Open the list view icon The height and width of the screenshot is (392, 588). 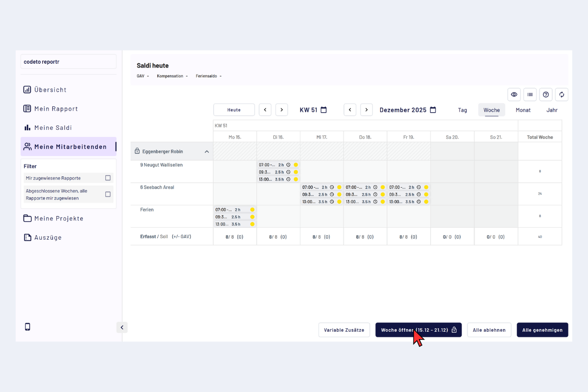[530, 95]
